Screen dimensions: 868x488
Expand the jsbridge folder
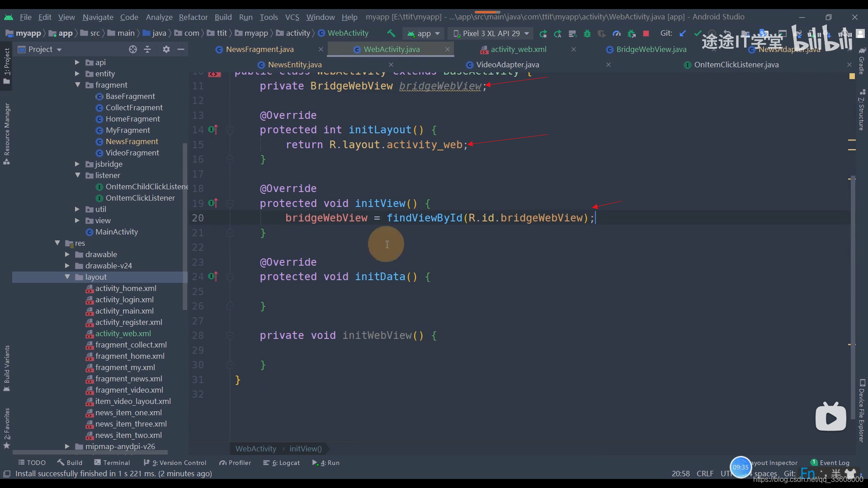coord(77,164)
